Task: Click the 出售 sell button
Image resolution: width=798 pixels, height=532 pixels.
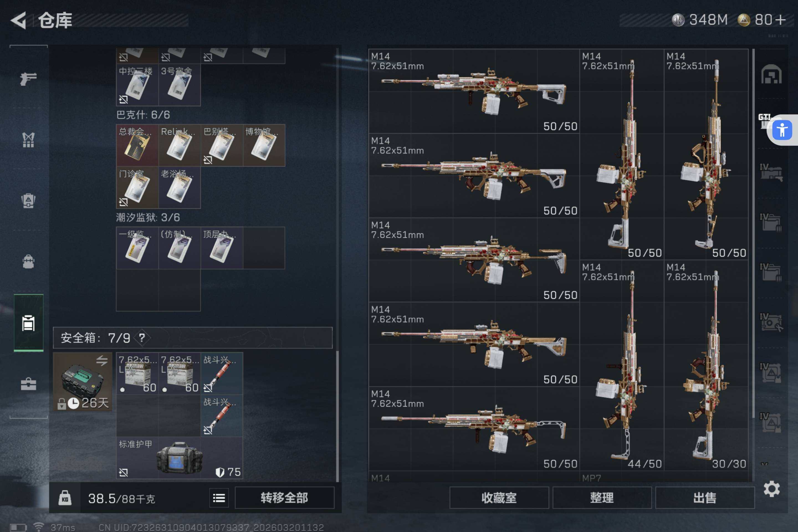Action: tap(705, 498)
